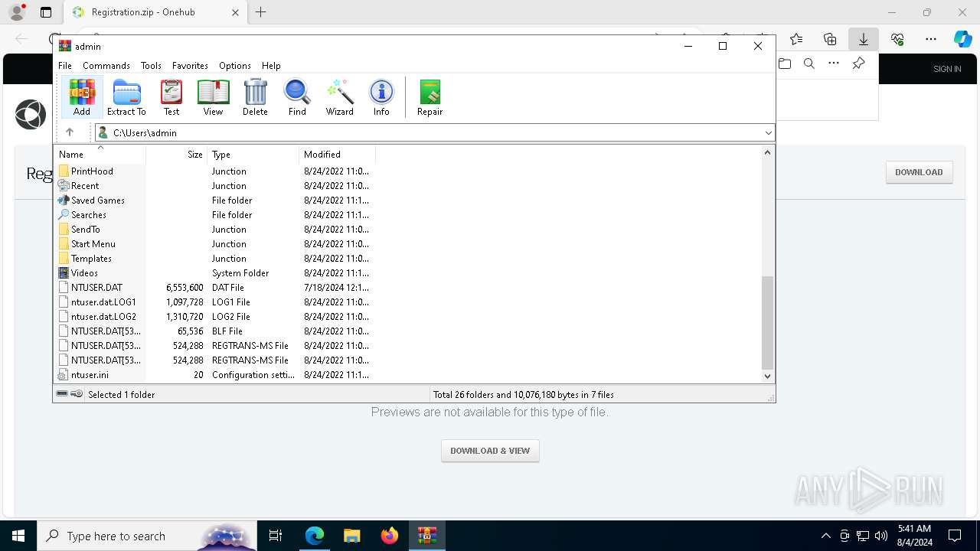Sort files by the Size column header
980x551 pixels.
(x=177, y=155)
